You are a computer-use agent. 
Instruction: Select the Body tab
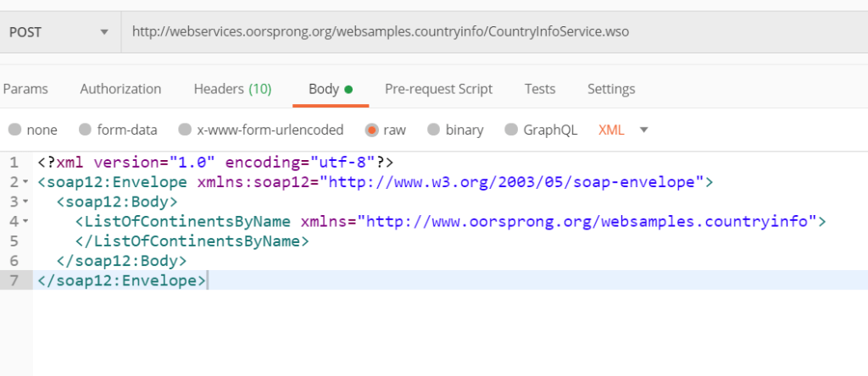[x=330, y=89]
